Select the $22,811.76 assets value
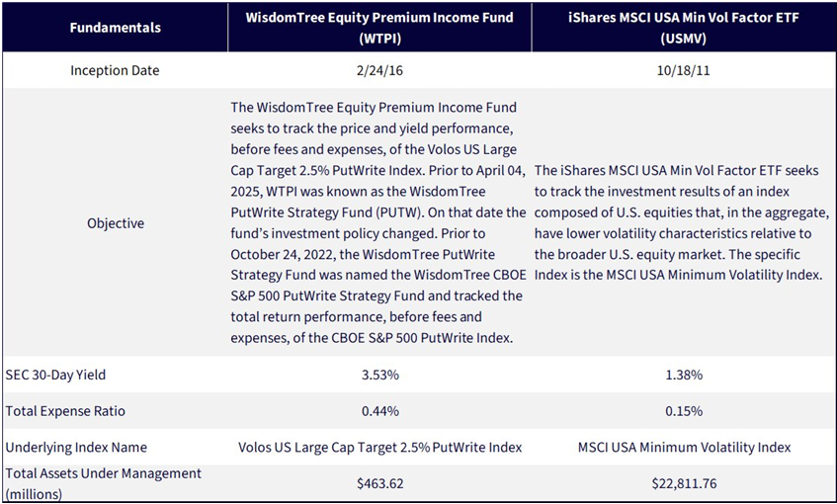 coord(684,483)
